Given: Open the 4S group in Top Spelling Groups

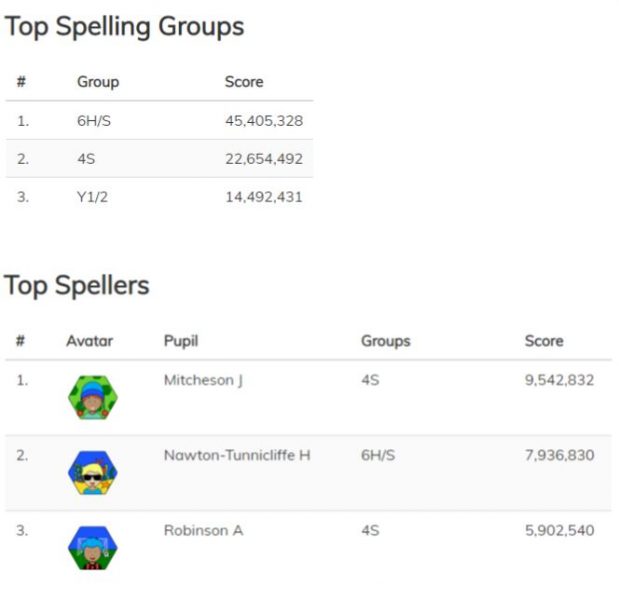Looking at the screenshot, I should point(86,159).
